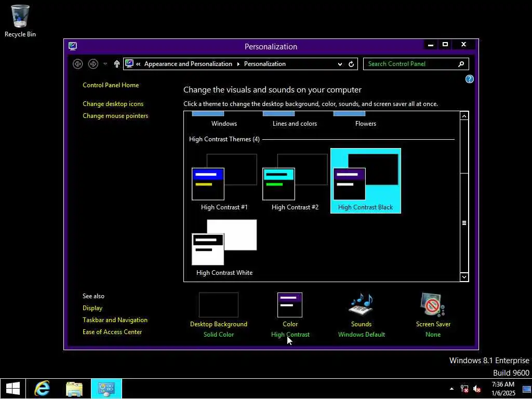Open Help with the question mark icon
532x399 pixels.
pyautogui.click(x=469, y=79)
